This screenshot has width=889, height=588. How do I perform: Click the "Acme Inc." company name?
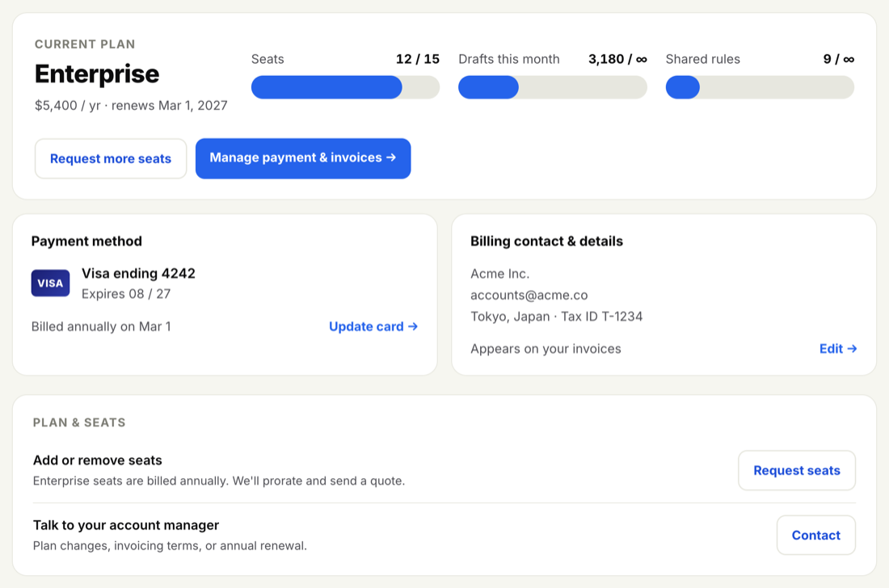pyautogui.click(x=499, y=274)
